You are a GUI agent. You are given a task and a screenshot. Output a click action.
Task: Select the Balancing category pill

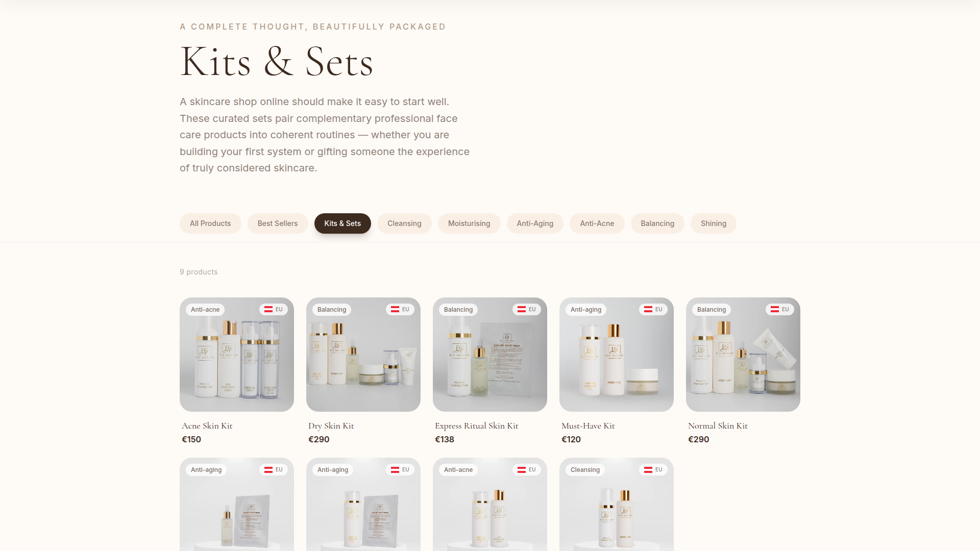[x=657, y=223]
